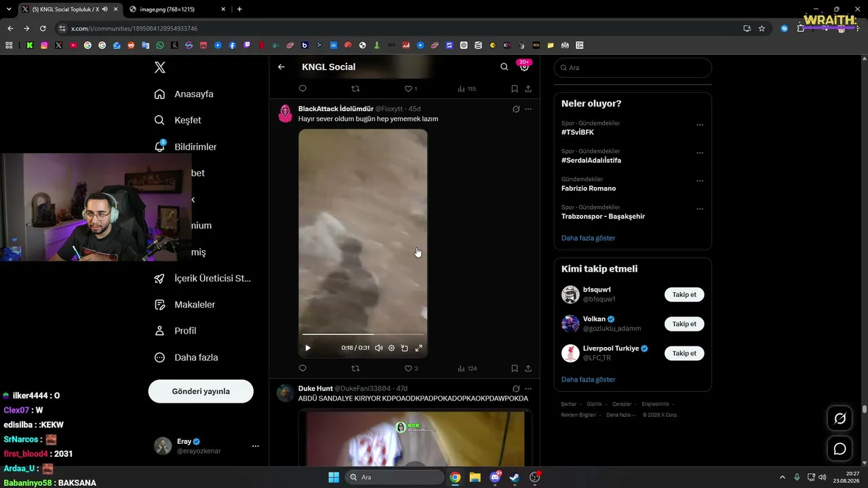Open video settings gear in the player

[391, 348]
